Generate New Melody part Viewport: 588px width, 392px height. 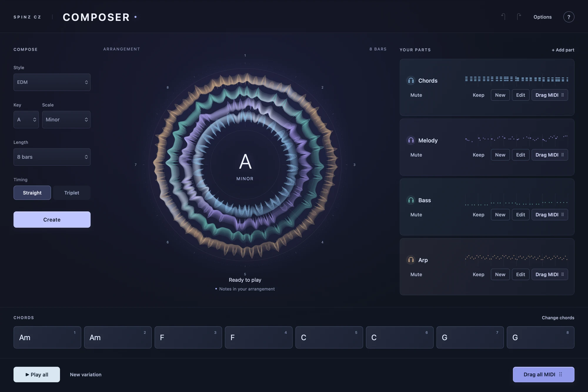tap(500, 155)
